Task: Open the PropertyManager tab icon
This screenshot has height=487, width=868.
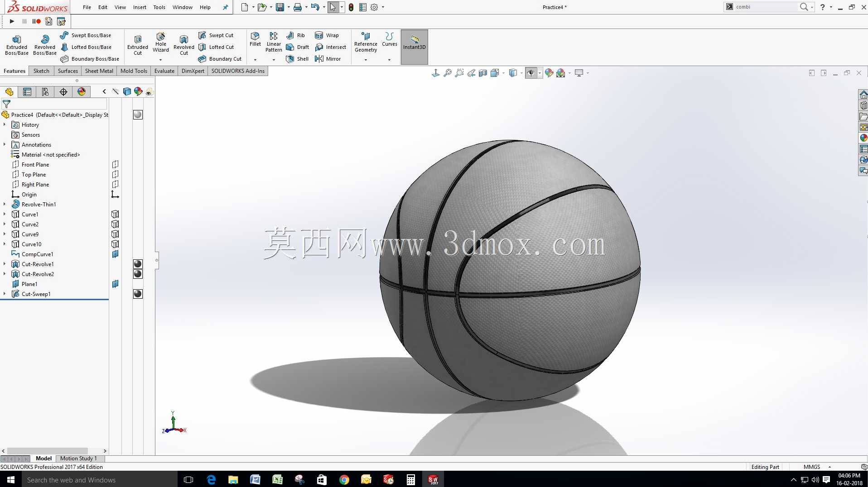Action: 27,92
